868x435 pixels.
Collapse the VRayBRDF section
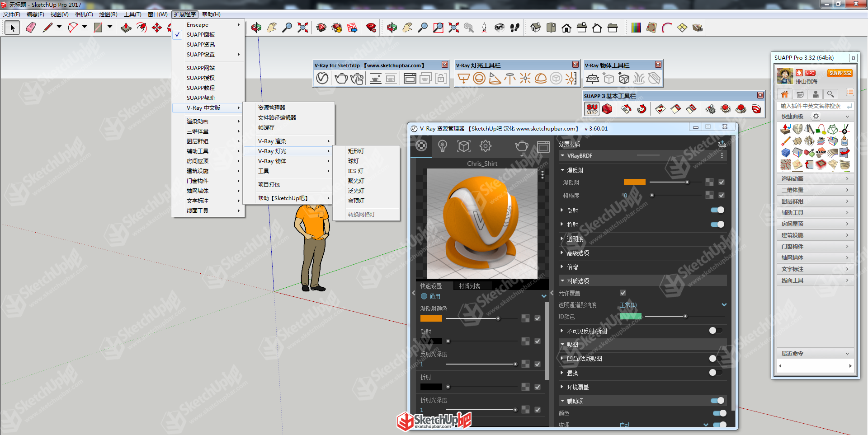[562, 155]
